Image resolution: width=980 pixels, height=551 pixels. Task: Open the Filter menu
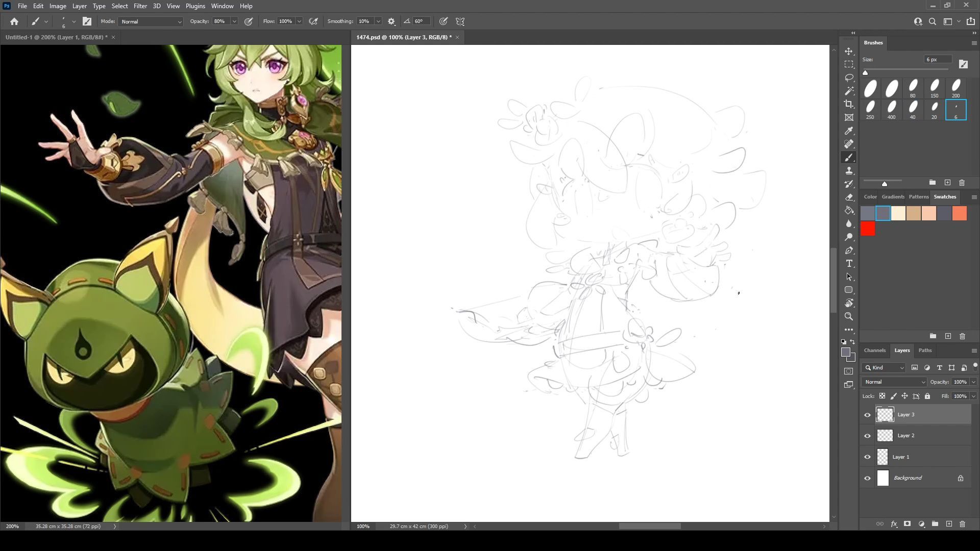click(x=140, y=6)
